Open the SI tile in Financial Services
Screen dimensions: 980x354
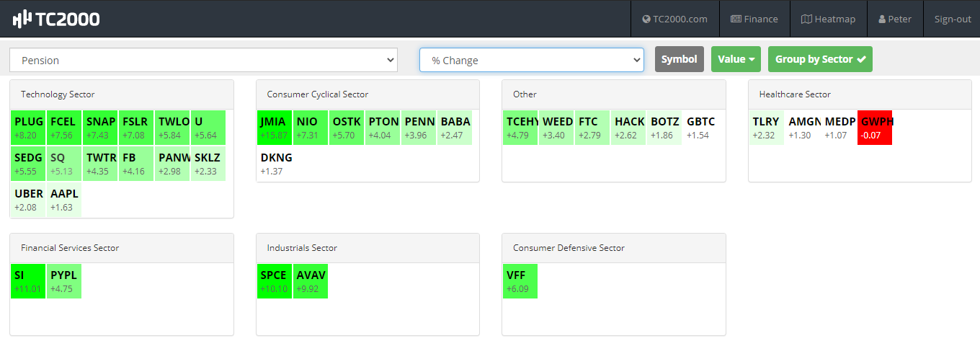tap(28, 281)
